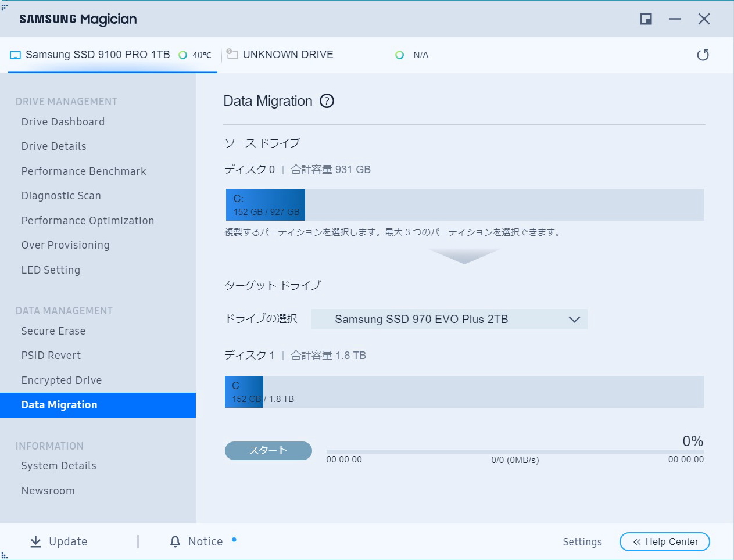
Task: Click the migration progress bar
Action: click(x=515, y=451)
